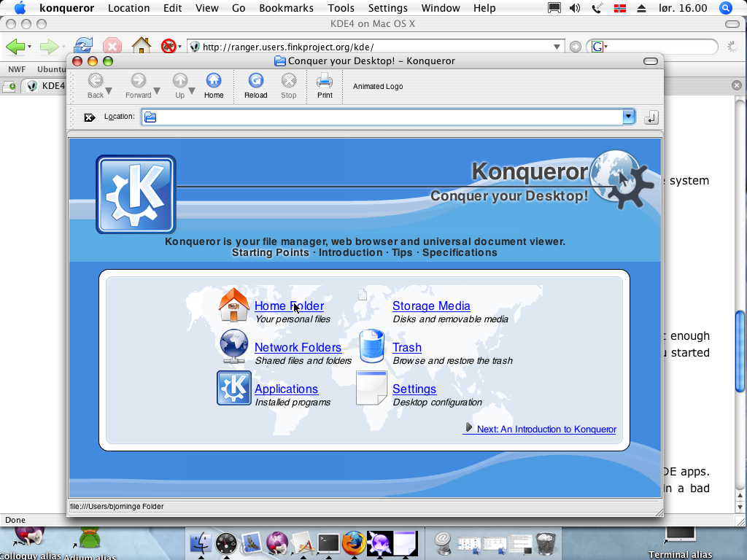This screenshot has width=747, height=560.
Task: Open the Help menu
Action: tap(484, 8)
